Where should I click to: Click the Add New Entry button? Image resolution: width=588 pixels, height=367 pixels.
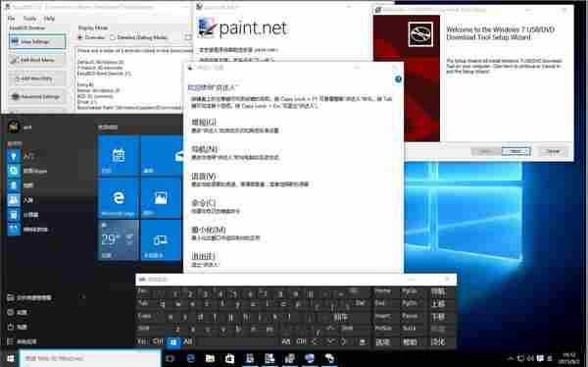tap(37, 79)
